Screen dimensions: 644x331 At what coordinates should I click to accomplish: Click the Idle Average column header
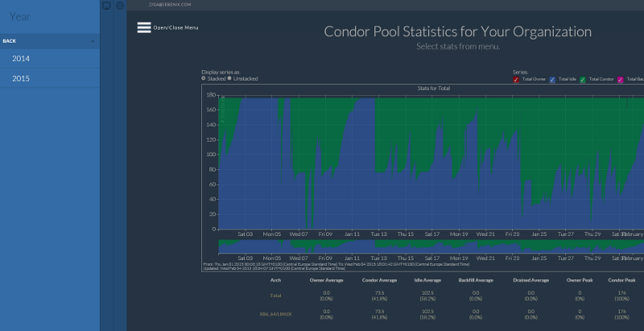point(426,280)
